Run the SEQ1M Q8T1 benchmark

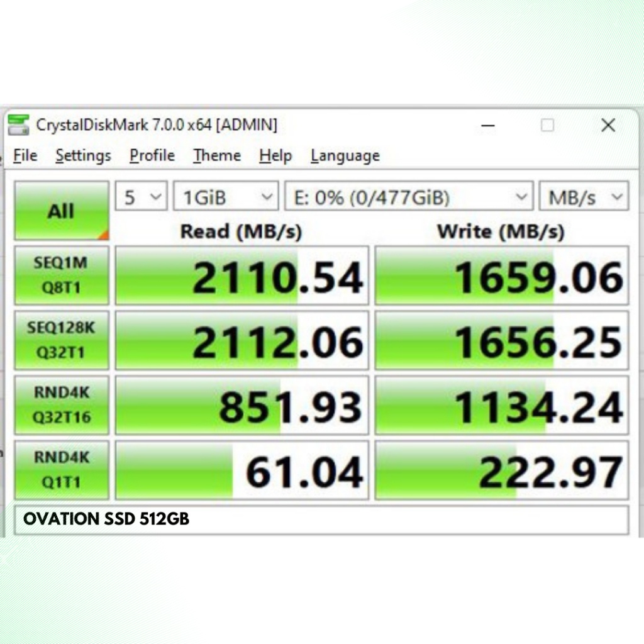[61, 275]
